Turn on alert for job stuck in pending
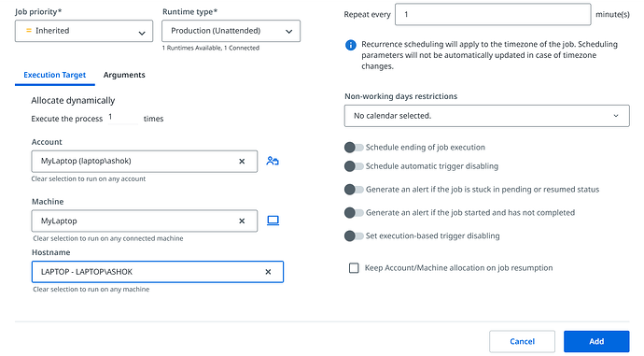This screenshot has width=644, height=356. pyautogui.click(x=354, y=190)
